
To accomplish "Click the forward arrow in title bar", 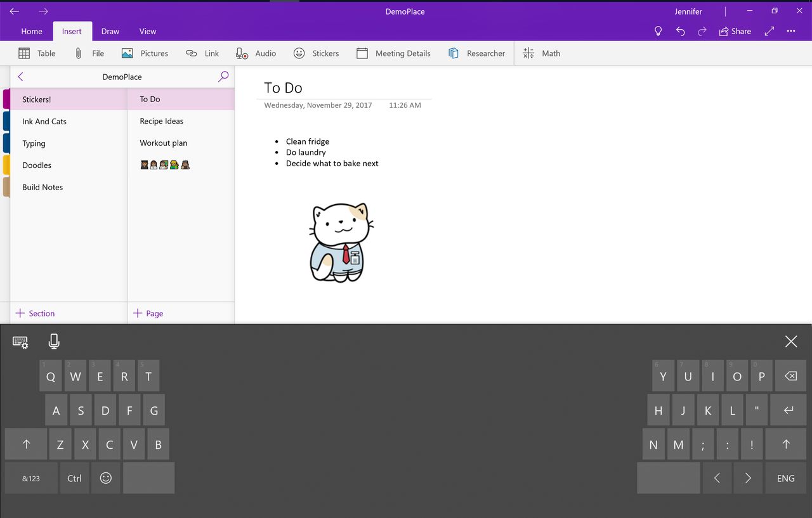I will coord(43,11).
